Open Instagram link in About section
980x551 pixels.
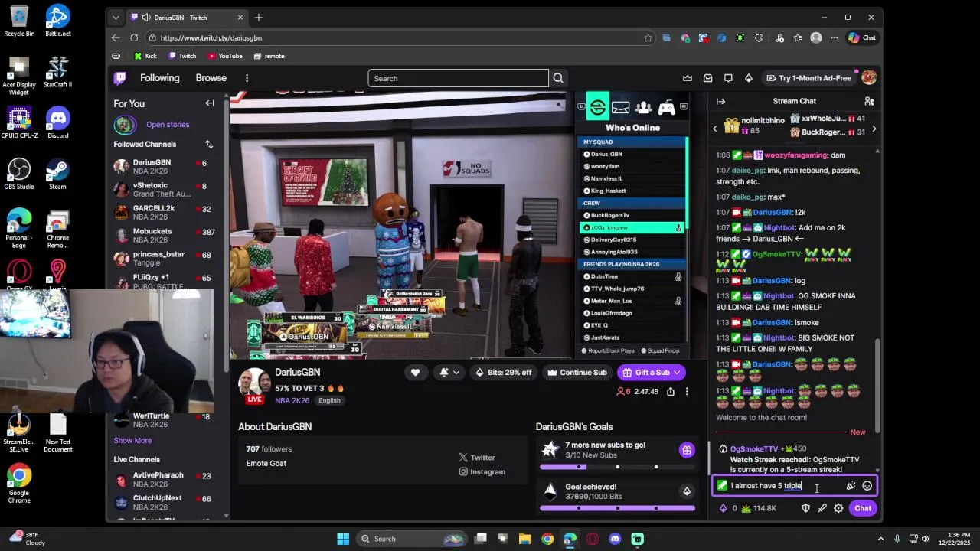click(482, 472)
